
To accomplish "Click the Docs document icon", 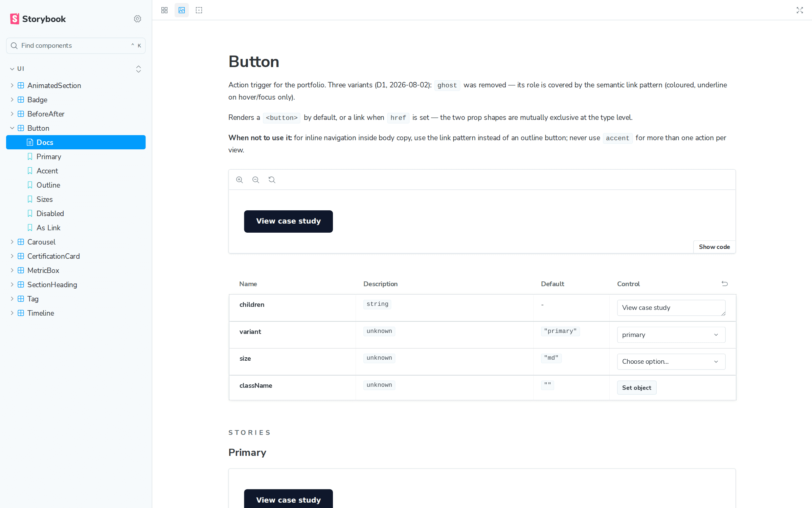I will pyautogui.click(x=30, y=142).
